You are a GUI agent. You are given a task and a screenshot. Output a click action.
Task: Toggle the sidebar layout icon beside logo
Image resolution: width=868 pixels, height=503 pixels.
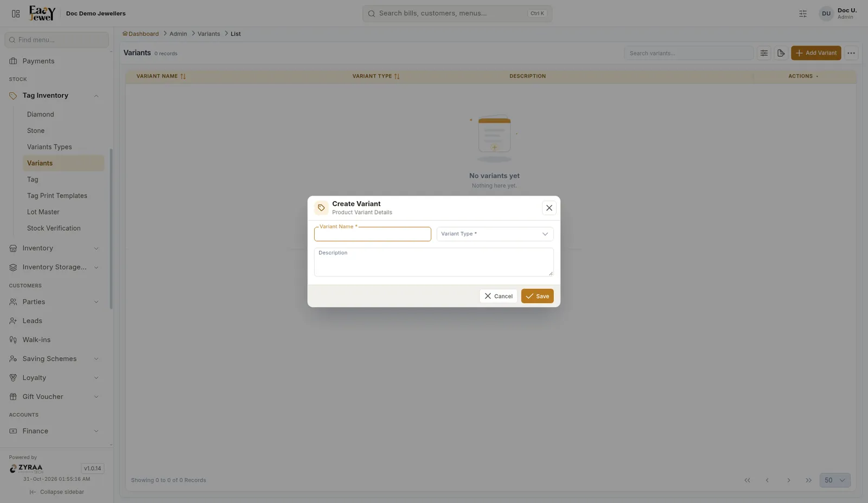click(16, 14)
